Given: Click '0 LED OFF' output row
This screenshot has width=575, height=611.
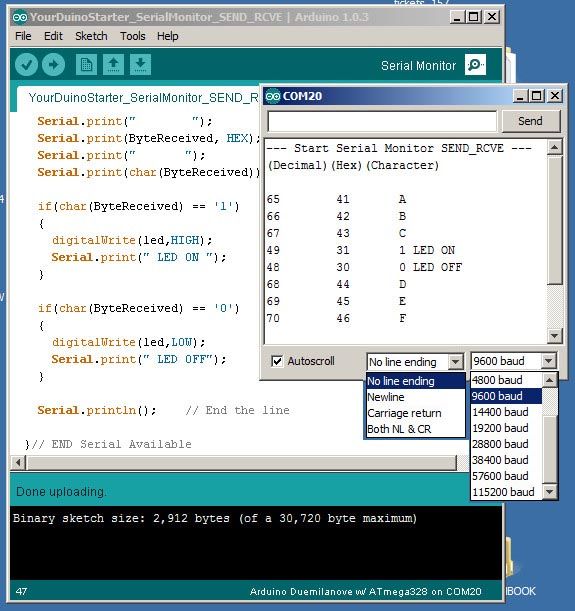Looking at the screenshot, I should (364, 267).
